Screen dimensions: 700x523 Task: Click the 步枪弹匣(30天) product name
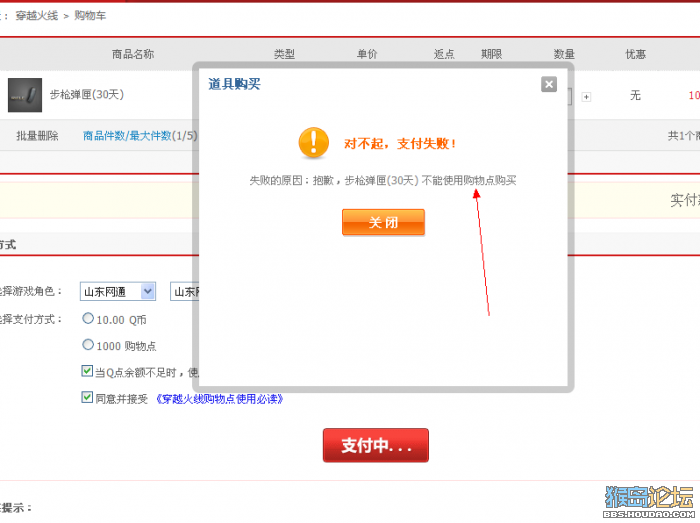(87, 95)
